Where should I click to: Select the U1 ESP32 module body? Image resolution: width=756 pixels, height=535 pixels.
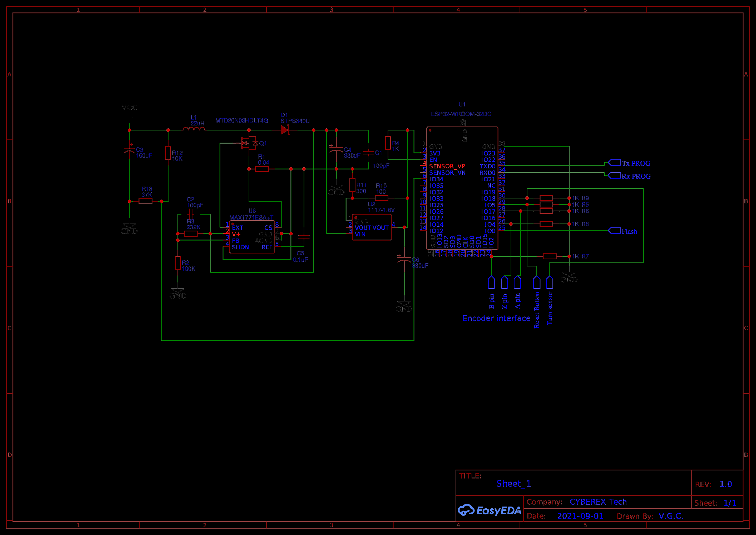pyautogui.click(x=462, y=188)
